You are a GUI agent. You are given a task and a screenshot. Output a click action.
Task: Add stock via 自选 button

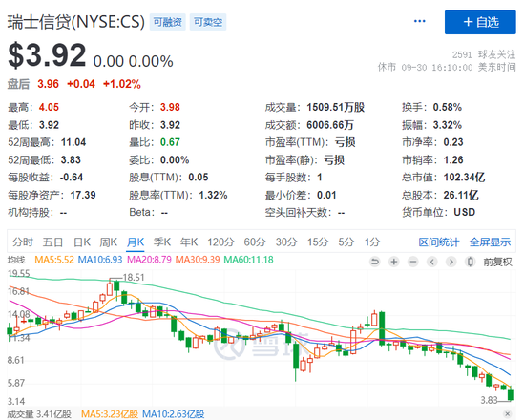point(480,22)
